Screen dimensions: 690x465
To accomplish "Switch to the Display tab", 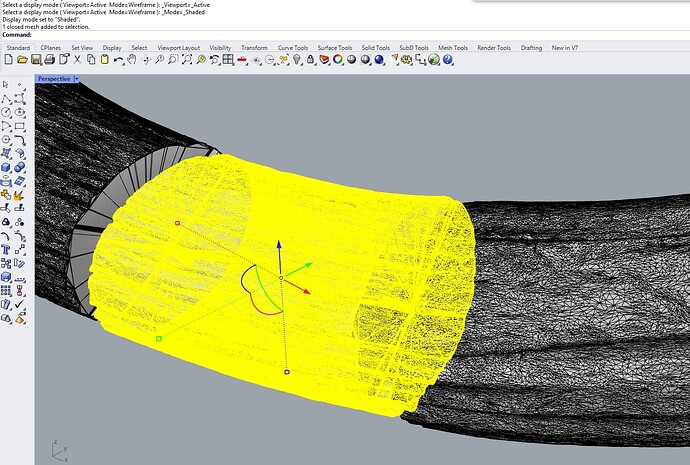I will [112, 48].
